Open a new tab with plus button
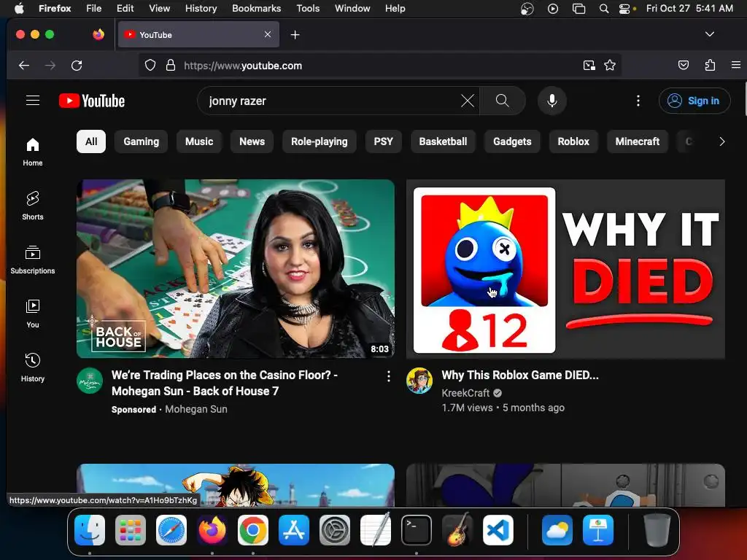 point(295,35)
